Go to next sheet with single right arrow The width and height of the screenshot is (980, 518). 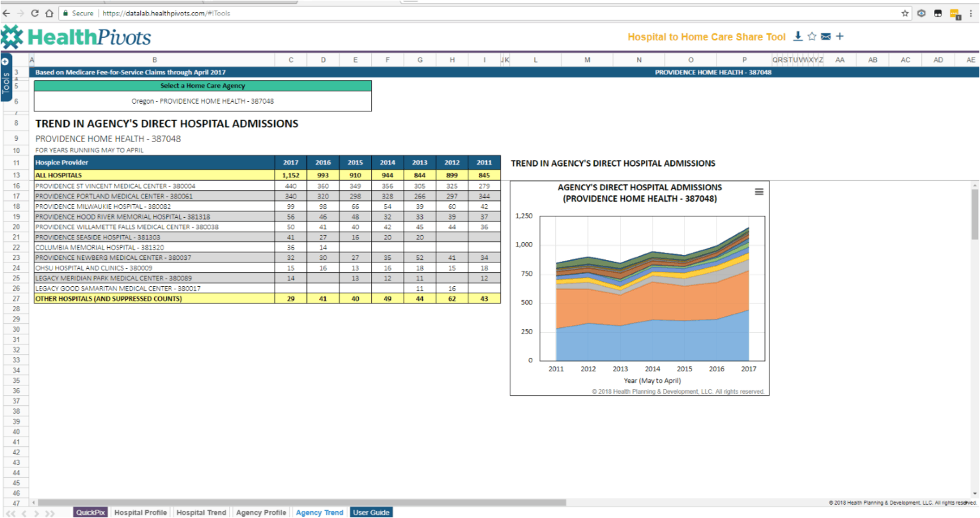pyautogui.click(x=36, y=513)
